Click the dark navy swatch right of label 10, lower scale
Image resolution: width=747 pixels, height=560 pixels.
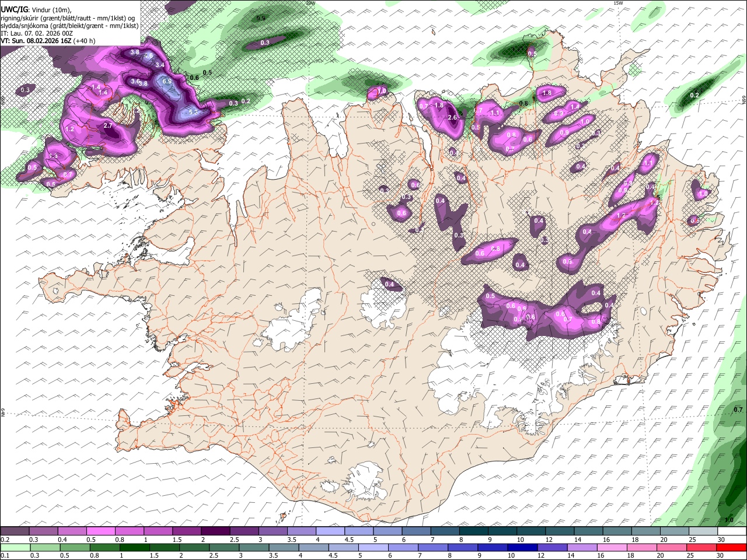(522, 547)
